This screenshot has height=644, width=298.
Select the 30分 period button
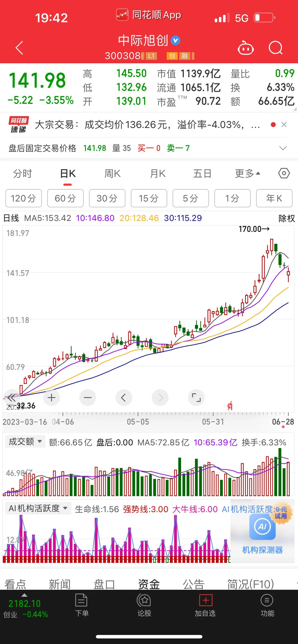[107, 198]
